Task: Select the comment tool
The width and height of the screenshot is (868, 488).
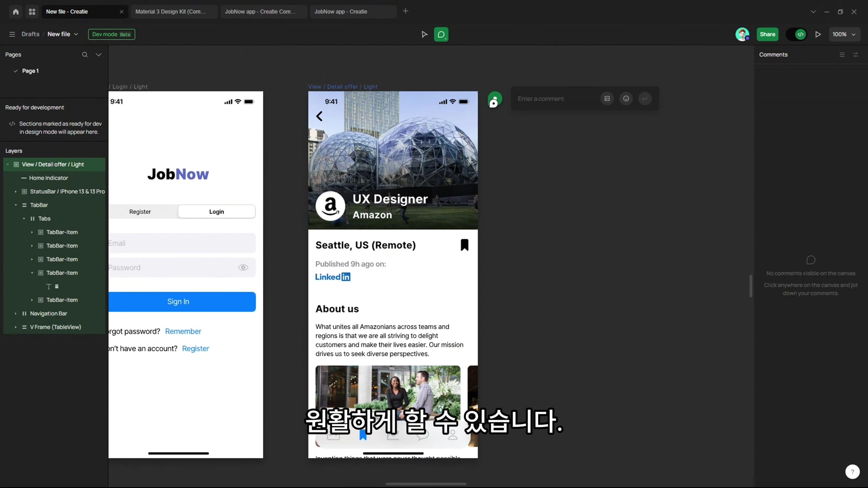Action: pos(441,34)
